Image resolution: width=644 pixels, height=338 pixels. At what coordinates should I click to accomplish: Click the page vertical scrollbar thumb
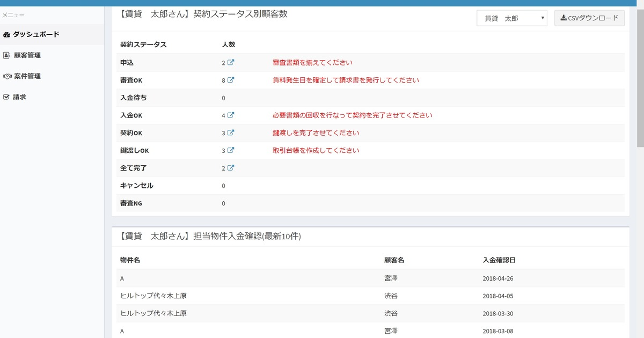pos(640,75)
